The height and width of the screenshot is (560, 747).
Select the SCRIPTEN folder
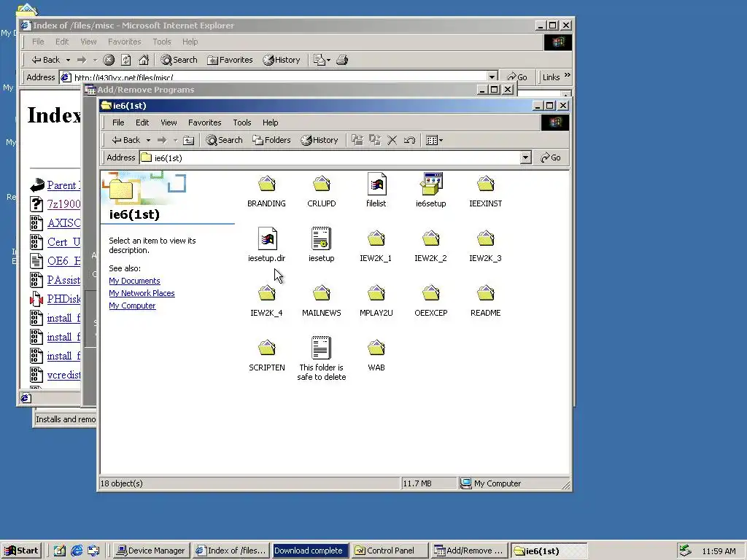coord(266,355)
